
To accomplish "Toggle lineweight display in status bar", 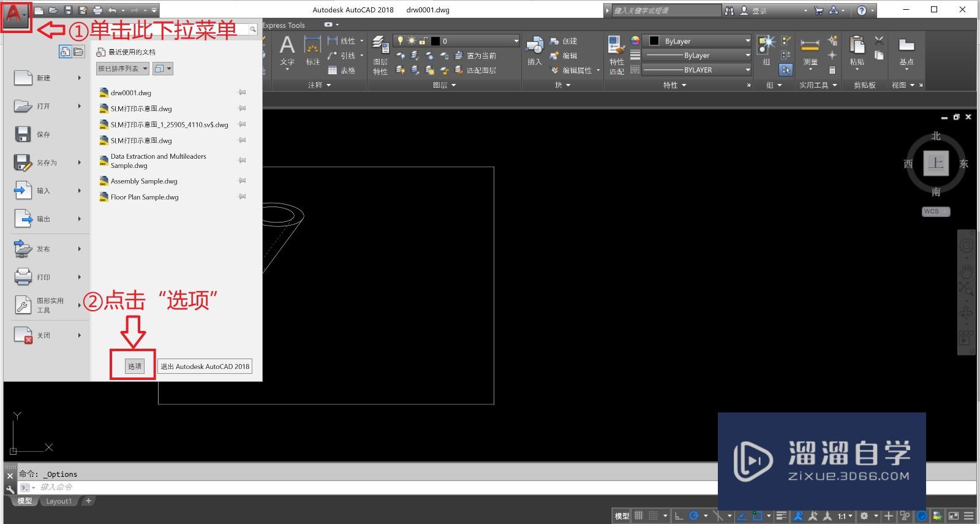I will click(782, 516).
